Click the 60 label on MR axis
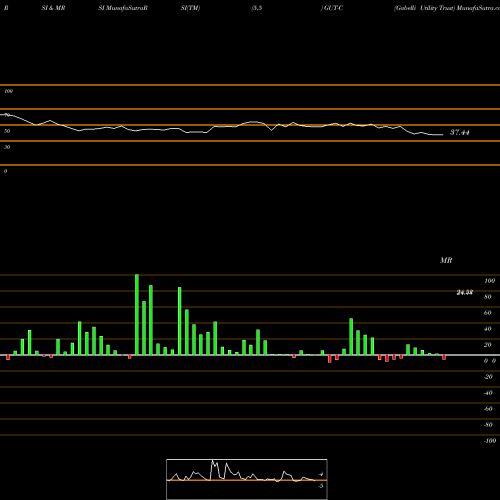The image size is (500, 500). (488, 313)
